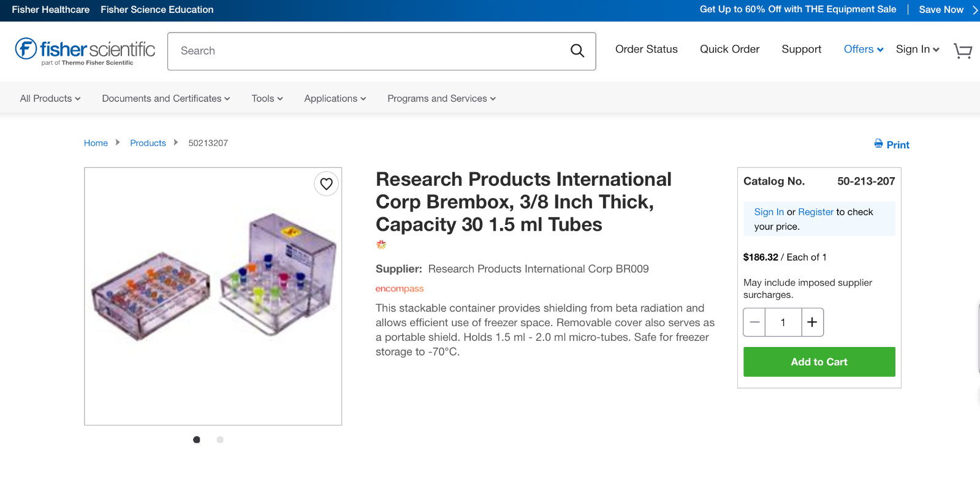The width and height of the screenshot is (980, 499).
Task: Click the green Add to Cart button
Action: pyautogui.click(x=819, y=362)
